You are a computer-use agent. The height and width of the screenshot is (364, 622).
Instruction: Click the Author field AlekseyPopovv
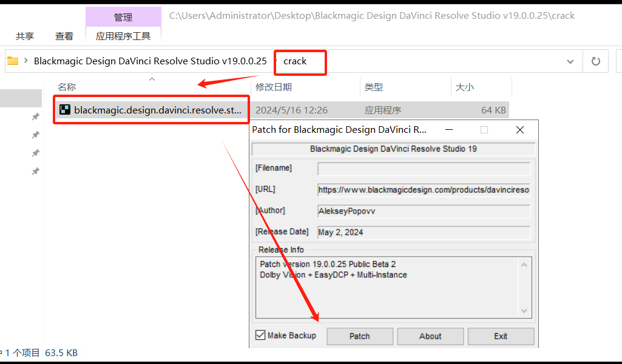pyautogui.click(x=424, y=211)
